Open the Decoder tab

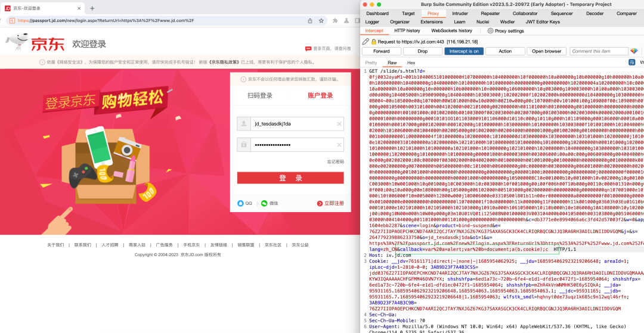(595, 14)
